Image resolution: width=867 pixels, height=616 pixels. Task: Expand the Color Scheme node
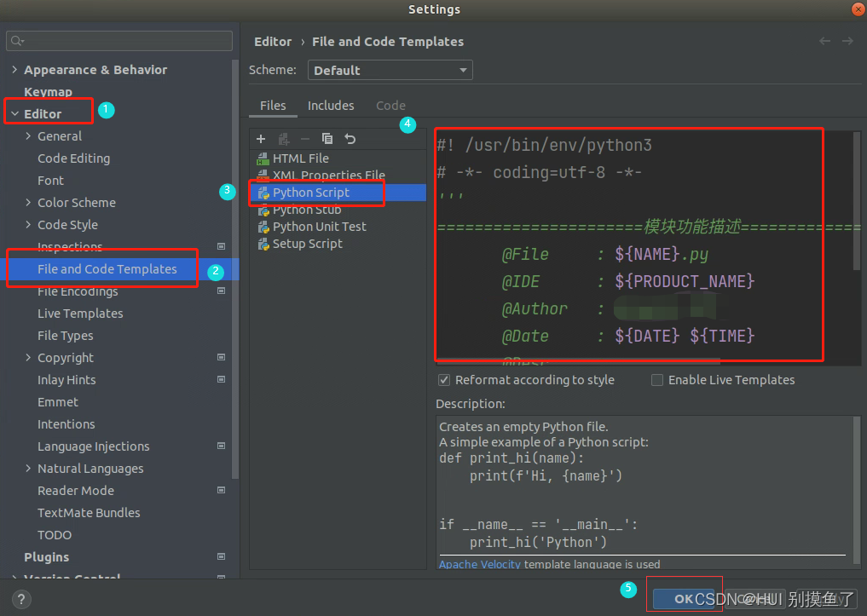[x=28, y=202]
